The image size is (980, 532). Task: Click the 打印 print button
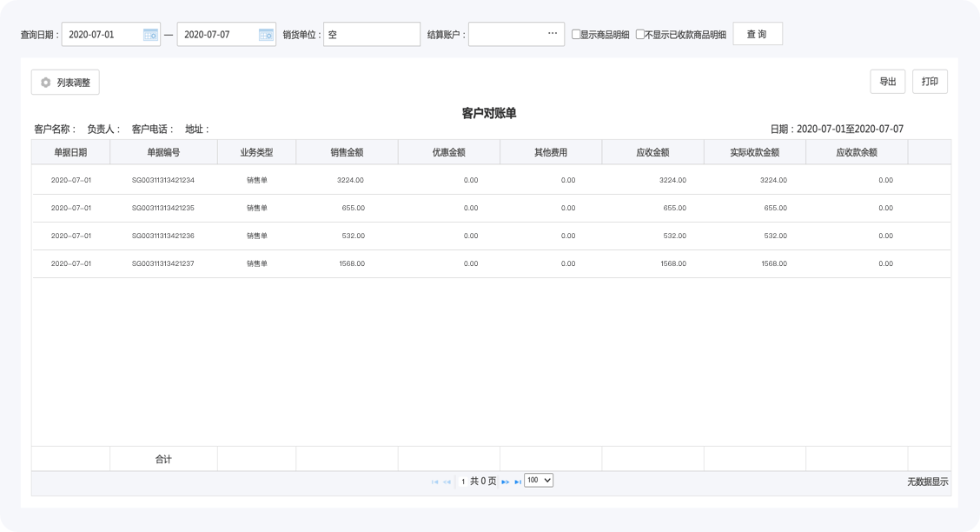[930, 82]
